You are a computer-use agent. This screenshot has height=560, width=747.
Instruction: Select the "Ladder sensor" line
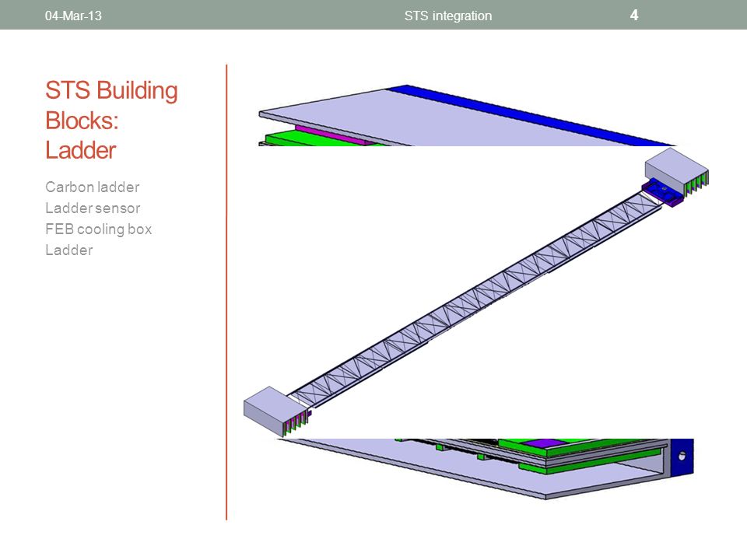[93, 208]
